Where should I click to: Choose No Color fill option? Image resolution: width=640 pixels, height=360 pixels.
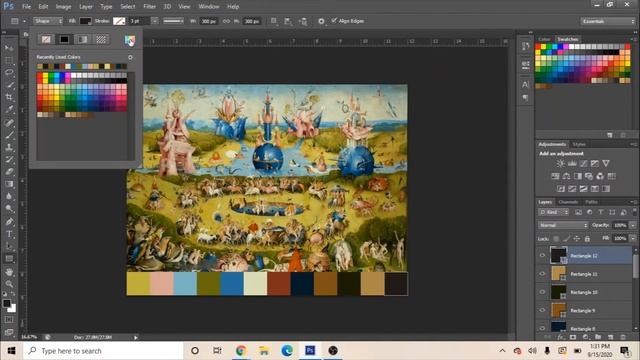click(46, 39)
